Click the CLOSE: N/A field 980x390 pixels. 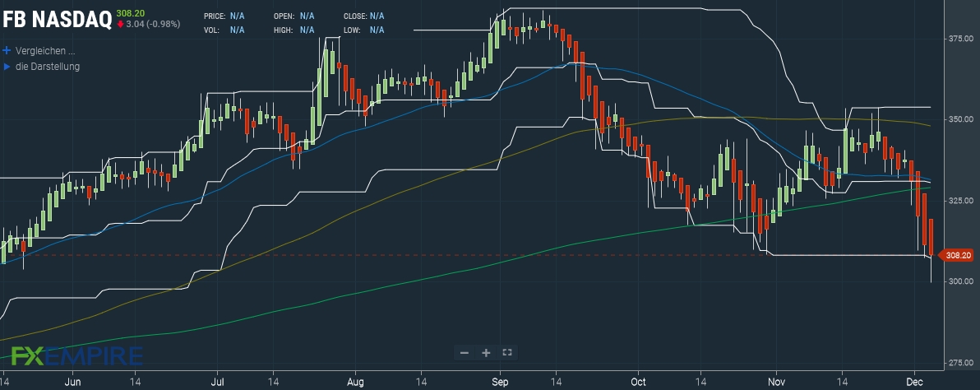pos(364,16)
